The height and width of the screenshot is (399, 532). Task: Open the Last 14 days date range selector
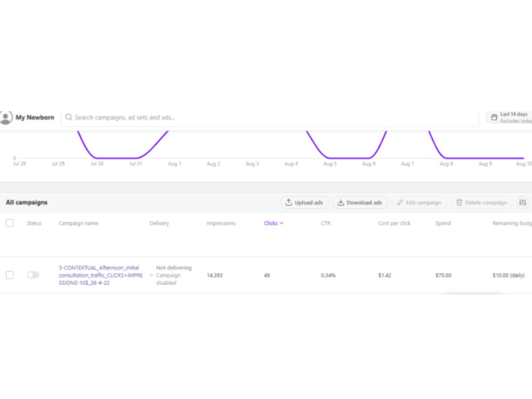[x=510, y=118]
